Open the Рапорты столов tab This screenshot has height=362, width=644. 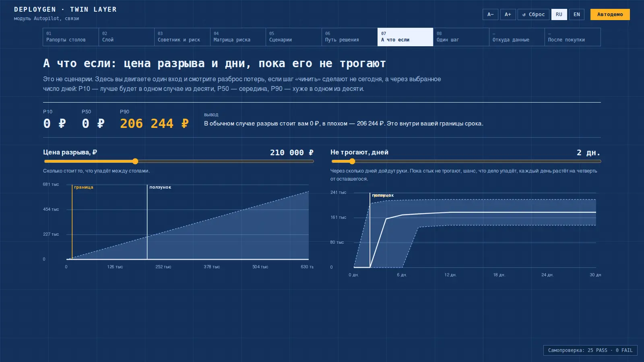[x=71, y=37]
